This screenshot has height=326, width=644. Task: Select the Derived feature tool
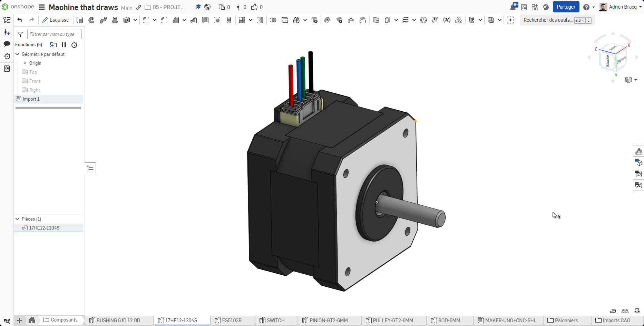[x=435, y=20]
